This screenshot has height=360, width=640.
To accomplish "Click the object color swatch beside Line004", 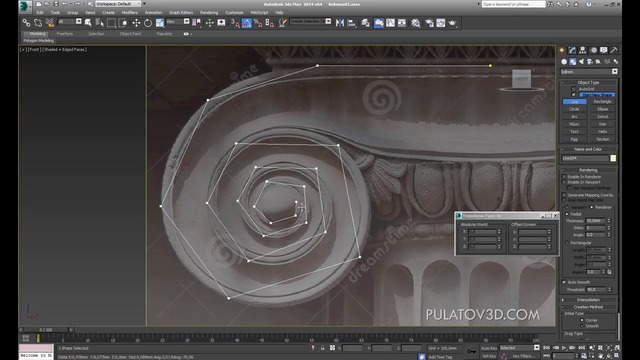I will click(x=613, y=158).
